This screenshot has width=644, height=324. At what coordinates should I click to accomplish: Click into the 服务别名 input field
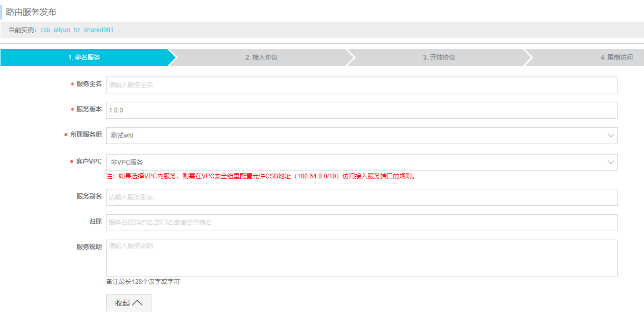(361, 197)
